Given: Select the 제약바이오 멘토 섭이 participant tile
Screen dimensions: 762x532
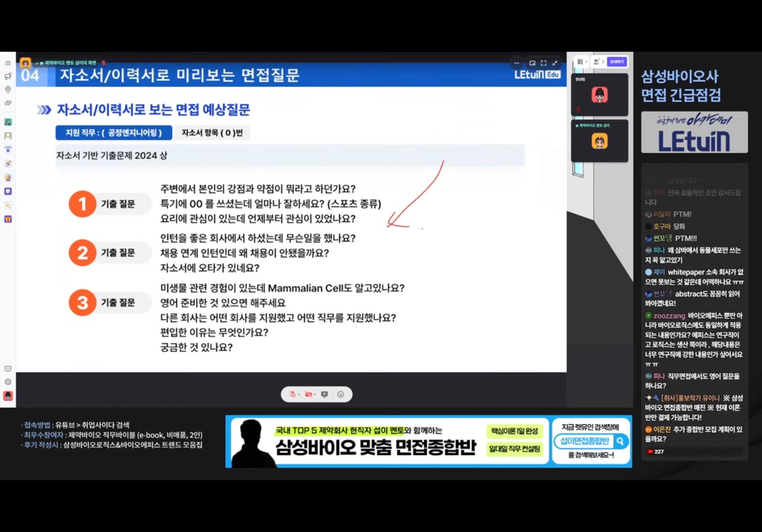Looking at the screenshot, I should 600,141.
